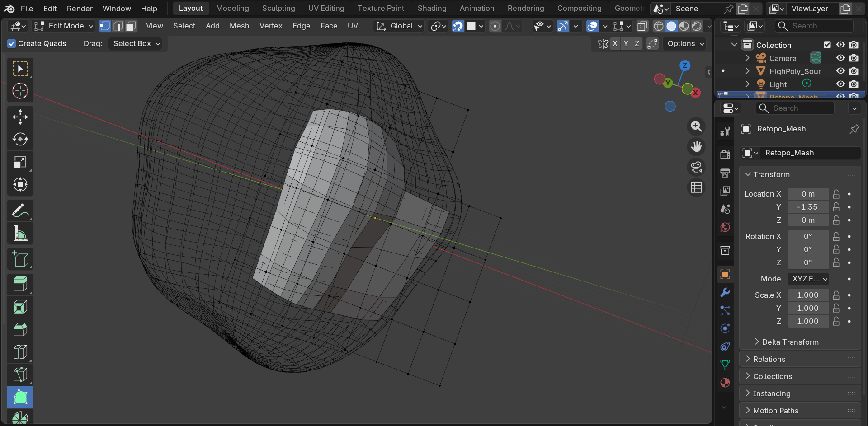Select the Poly Build tool
Screen dimensions: 868x426
point(20,397)
